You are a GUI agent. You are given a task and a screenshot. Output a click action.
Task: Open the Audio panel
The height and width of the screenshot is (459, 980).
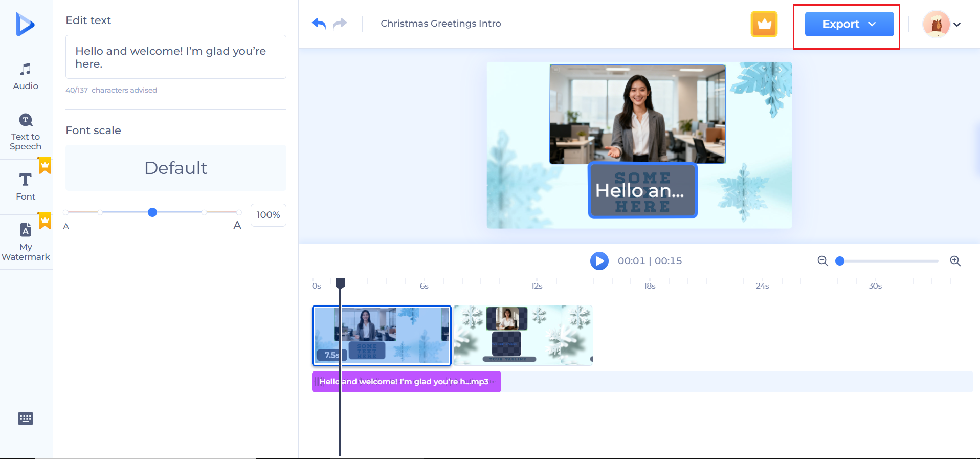[26, 77]
